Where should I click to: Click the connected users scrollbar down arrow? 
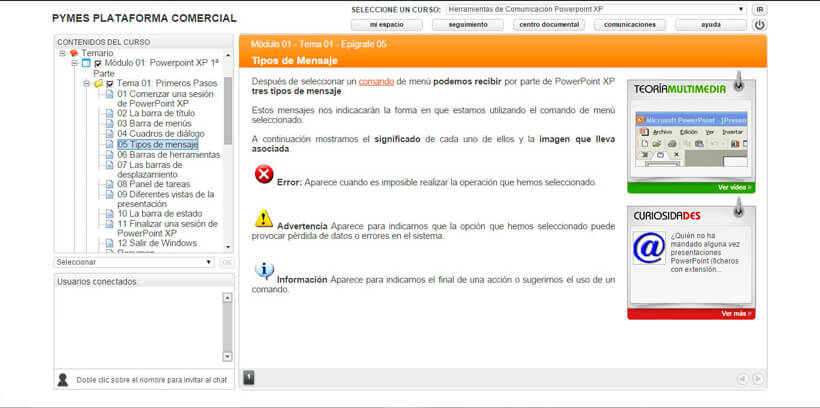click(227, 357)
